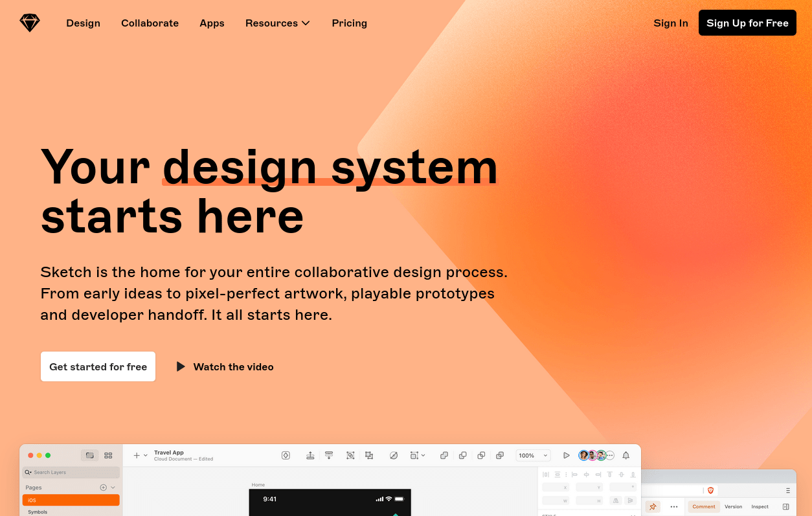Add a new page with plus icon
Screen dimensions: 812x516
(x=103, y=487)
